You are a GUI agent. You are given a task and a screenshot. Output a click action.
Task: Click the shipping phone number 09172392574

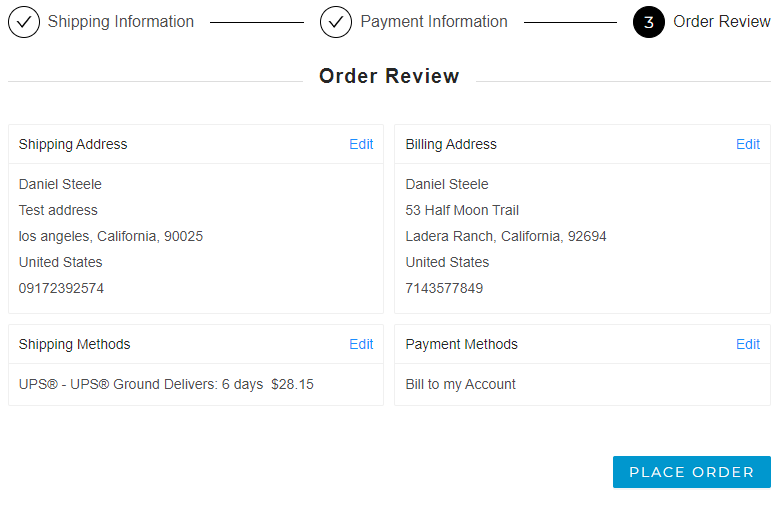pos(61,288)
